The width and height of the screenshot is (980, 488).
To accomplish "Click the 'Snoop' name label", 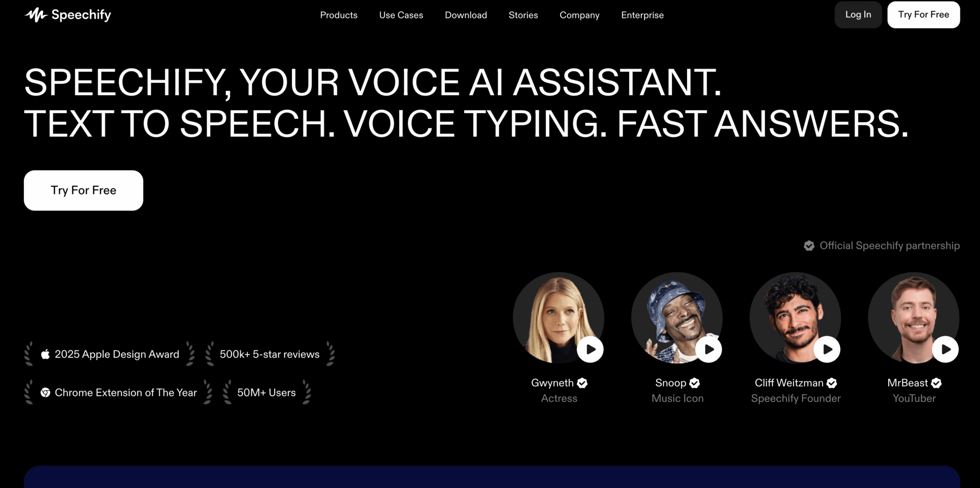I will [x=670, y=383].
